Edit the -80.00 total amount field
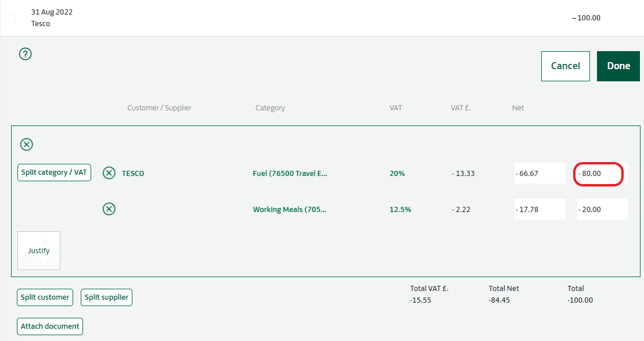The width and height of the screenshot is (644, 341). (598, 174)
